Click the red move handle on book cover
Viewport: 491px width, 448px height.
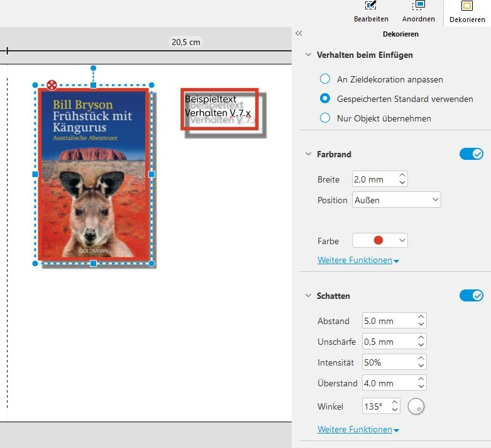point(52,85)
